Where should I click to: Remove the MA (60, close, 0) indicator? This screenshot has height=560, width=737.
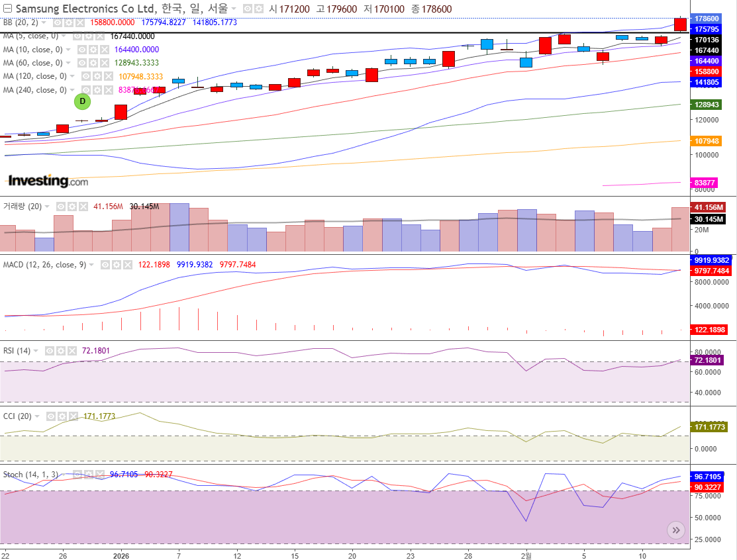pos(105,62)
